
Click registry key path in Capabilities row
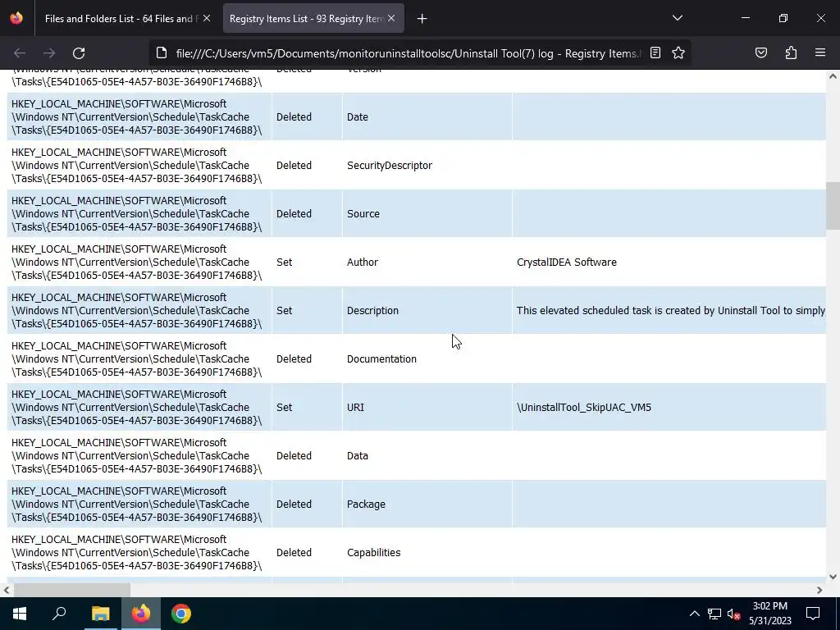[137, 552]
